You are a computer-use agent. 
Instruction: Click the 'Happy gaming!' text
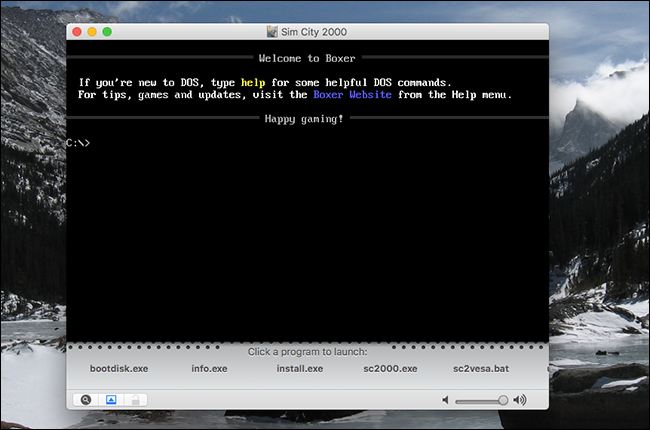point(304,119)
